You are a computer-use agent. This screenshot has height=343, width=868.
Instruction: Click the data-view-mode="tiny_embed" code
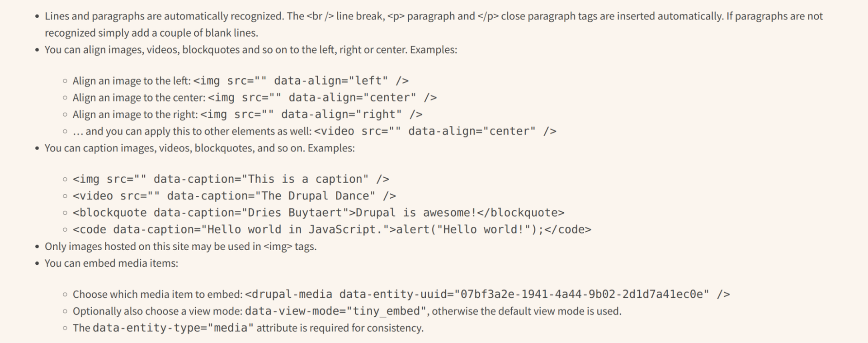335,311
